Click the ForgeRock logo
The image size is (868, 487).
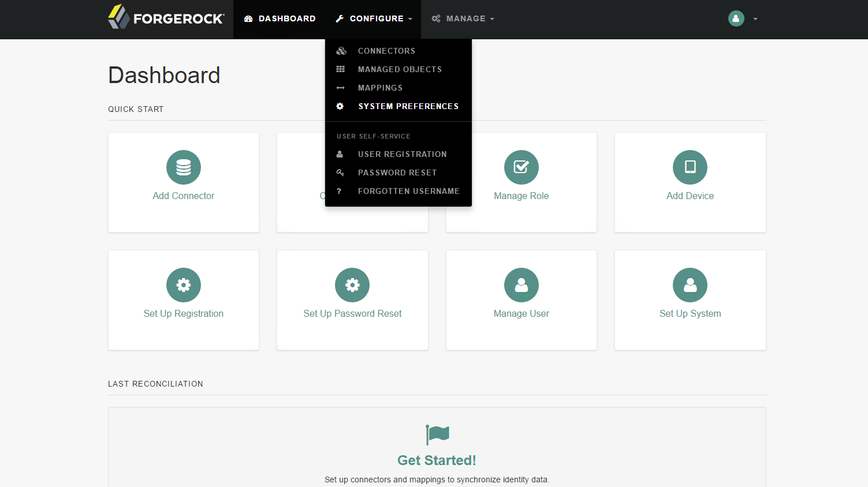(166, 17)
